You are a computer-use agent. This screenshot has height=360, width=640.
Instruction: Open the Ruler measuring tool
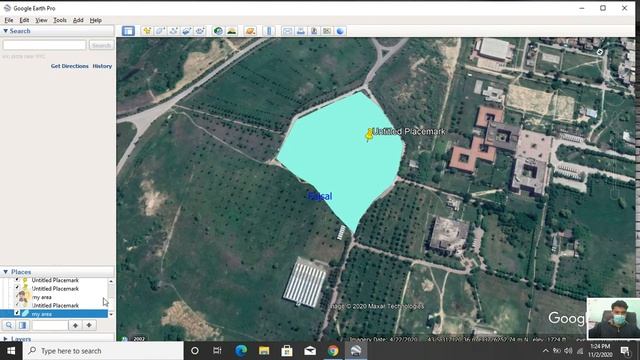pyautogui.click(x=269, y=31)
